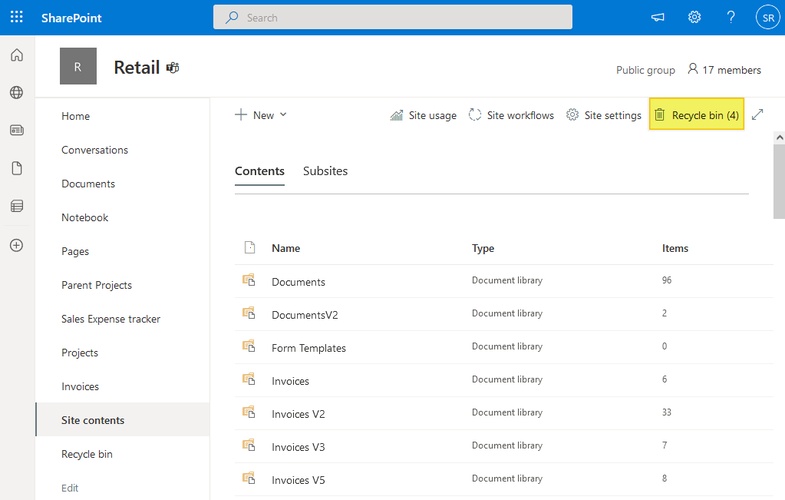This screenshot has height=500, width=785.
Task: Switch to the Subsites tab
Action: tap(325, 171)
